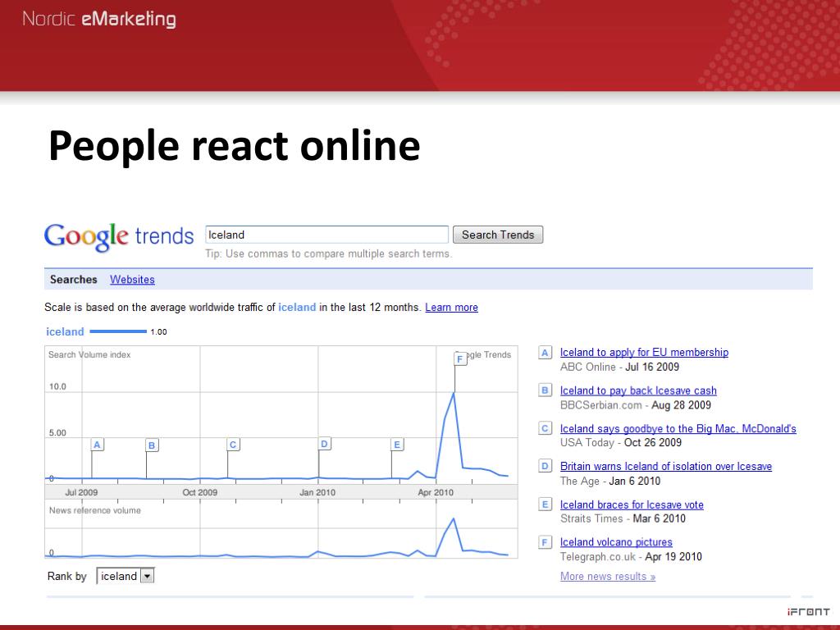Click marker C on the search volume chart
Screen dimensions: 840x630
coord(233,445)
